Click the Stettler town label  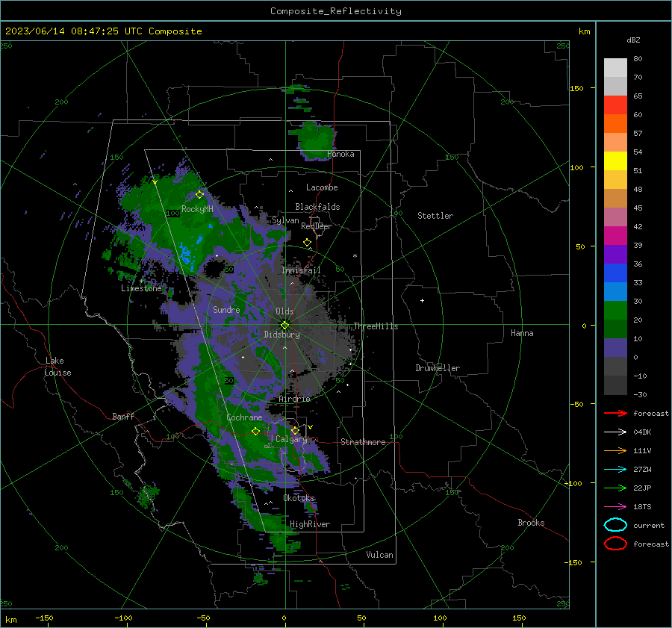tap(435, 216)
